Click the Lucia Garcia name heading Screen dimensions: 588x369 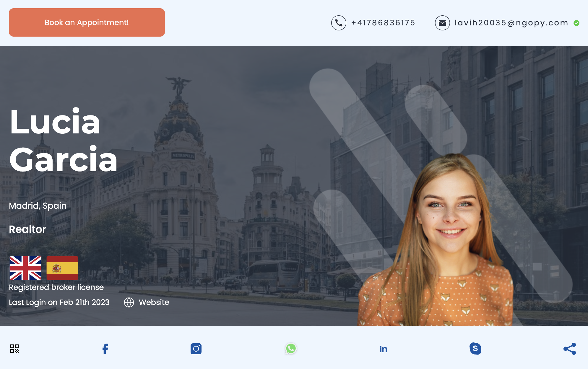pos(64,141)
